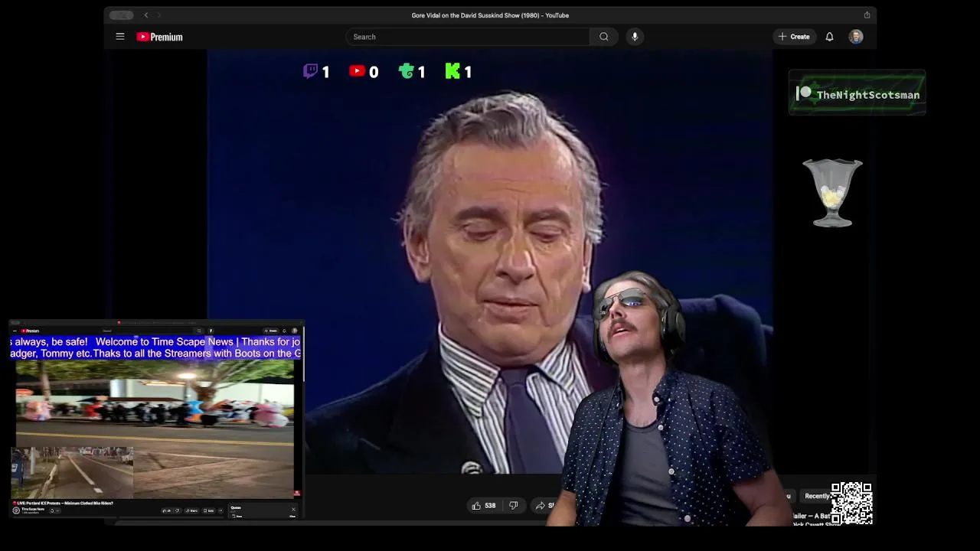Screen dimensions: 980x551
Task: Click the picture-in-picture street camera view in inset
Action: pyautogui.click(x=72, y=473)
